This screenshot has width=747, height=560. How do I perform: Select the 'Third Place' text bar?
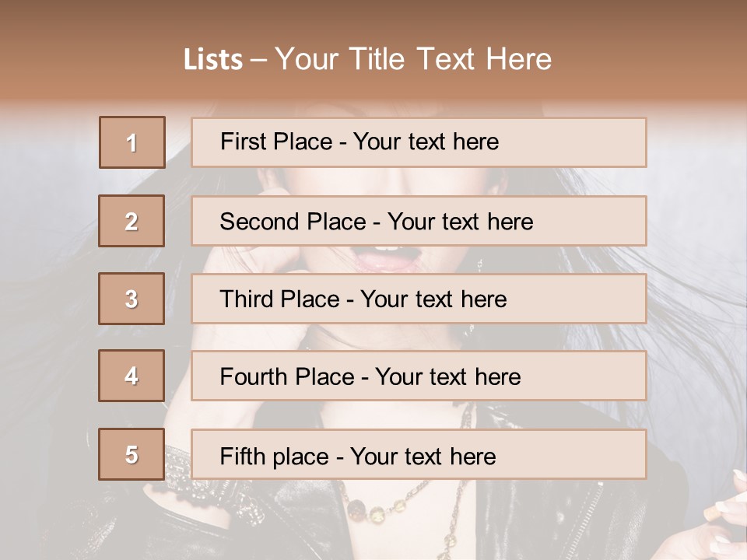click(x=419, y=299)
